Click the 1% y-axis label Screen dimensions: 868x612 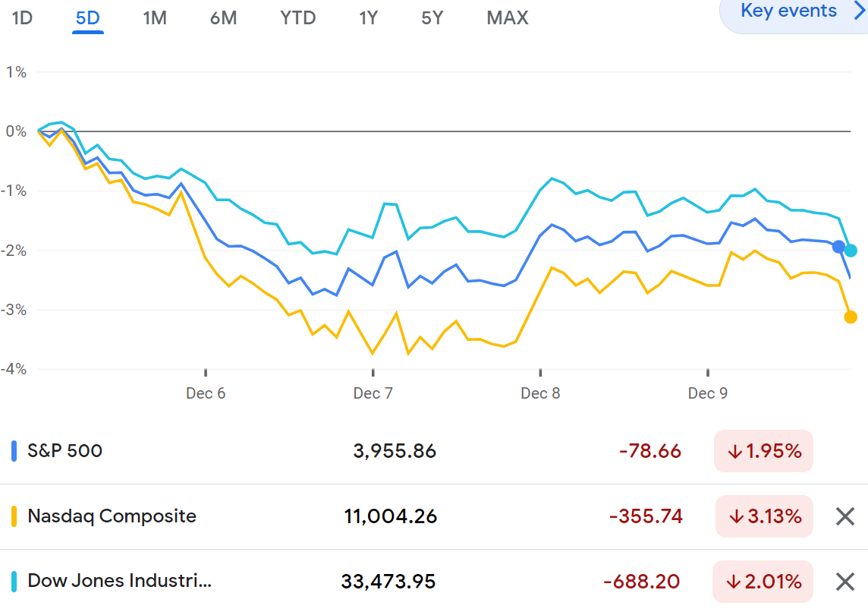coord(16,72)
